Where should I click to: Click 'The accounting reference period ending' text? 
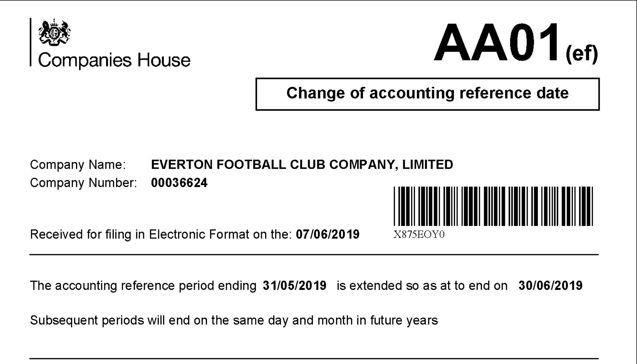[x=143, y=286]
